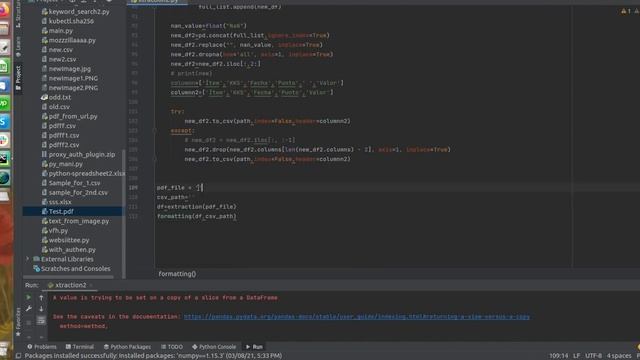Click the df=extraction(pdf_file) line
This screenshot has height=360, width=640.
[197, 207]
